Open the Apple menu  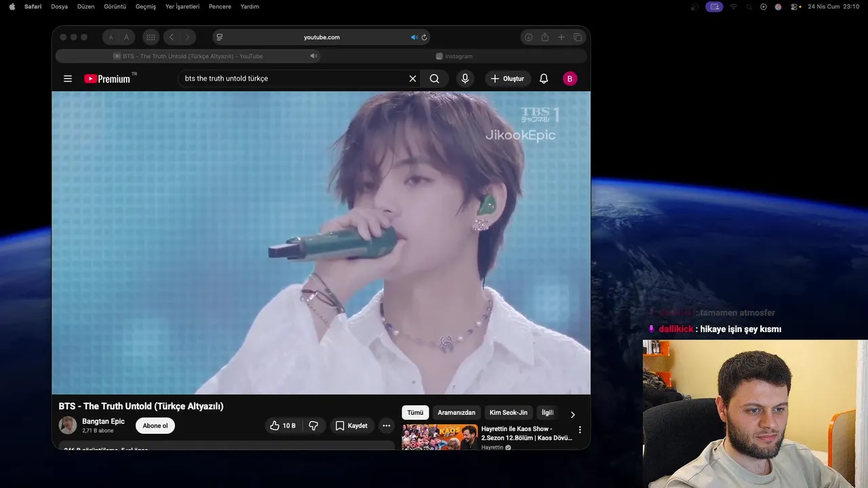(x=12, y=7)
